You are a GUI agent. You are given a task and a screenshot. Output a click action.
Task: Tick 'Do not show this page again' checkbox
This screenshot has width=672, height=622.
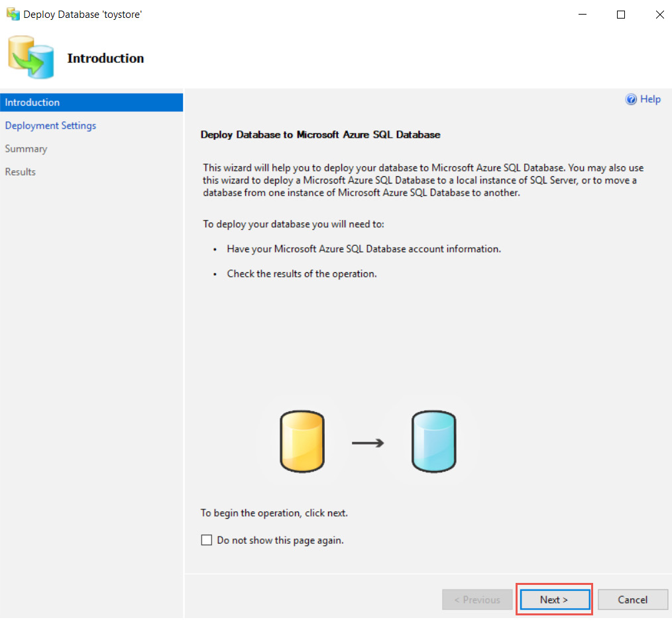[x=207, y=540]
